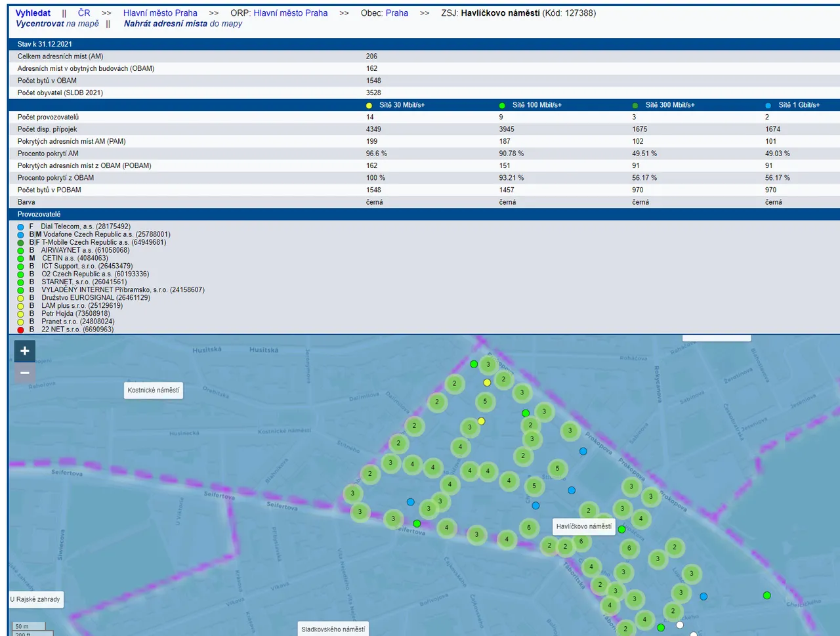Click the green dot beside CETIN a.s.

pos(20,259)
